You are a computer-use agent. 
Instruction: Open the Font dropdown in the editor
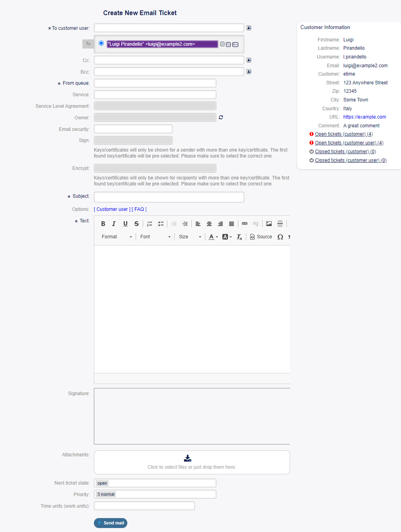[154, 237]
